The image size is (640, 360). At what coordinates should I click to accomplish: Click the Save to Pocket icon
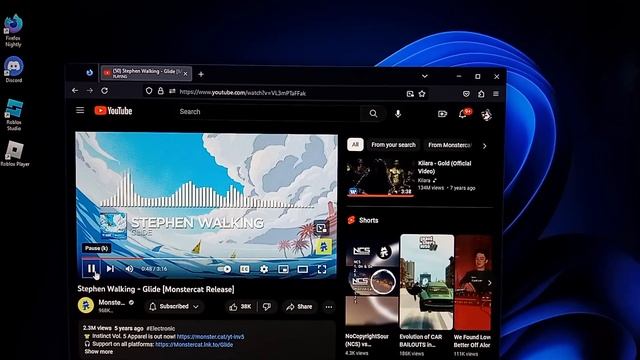[x=466, y=94]
